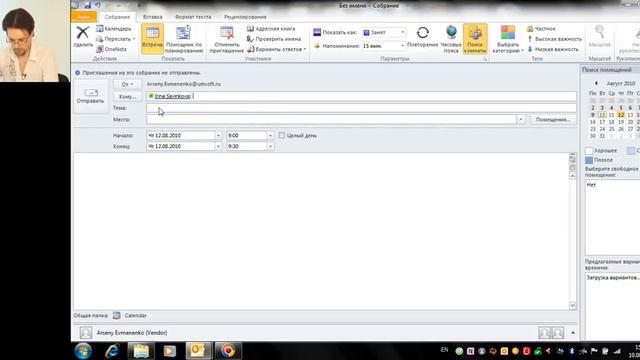
Task: Select date 10 in August 2010 calendar
Action: (602, 115)
